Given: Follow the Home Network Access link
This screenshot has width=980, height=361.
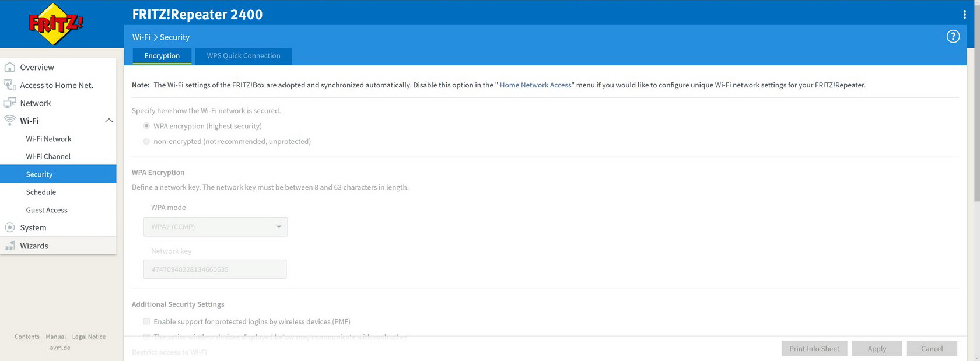Looking at the screenshot, I should (x=535, y=85).
